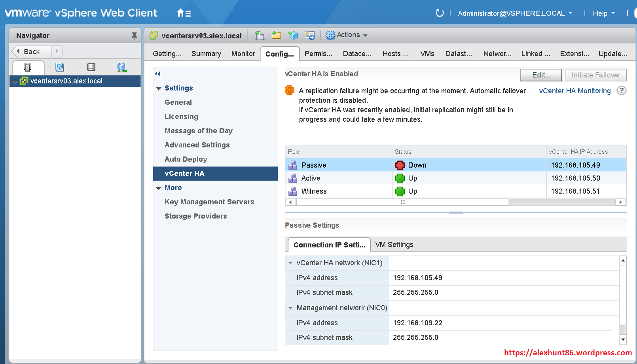Open the vCenter HA Monitoring link
This screenshot has height=364, width=637.
574,91
